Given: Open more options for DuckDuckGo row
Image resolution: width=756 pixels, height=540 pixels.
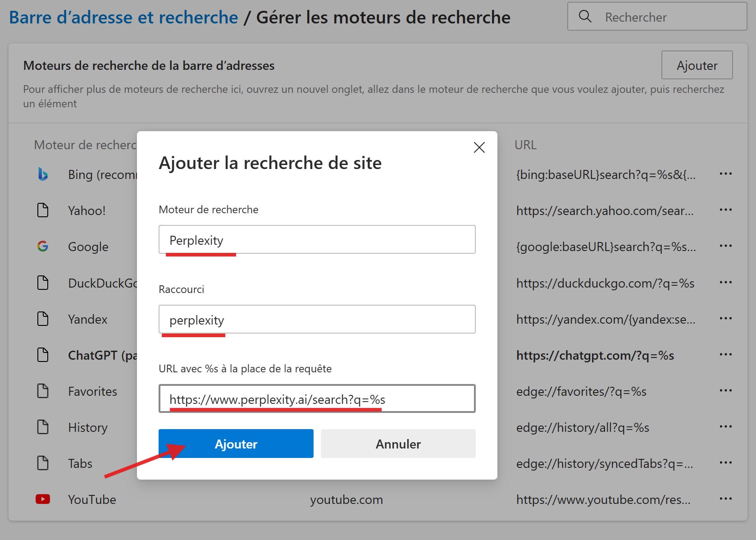Looking at the screenshot, I should click(x=725, y=282).
